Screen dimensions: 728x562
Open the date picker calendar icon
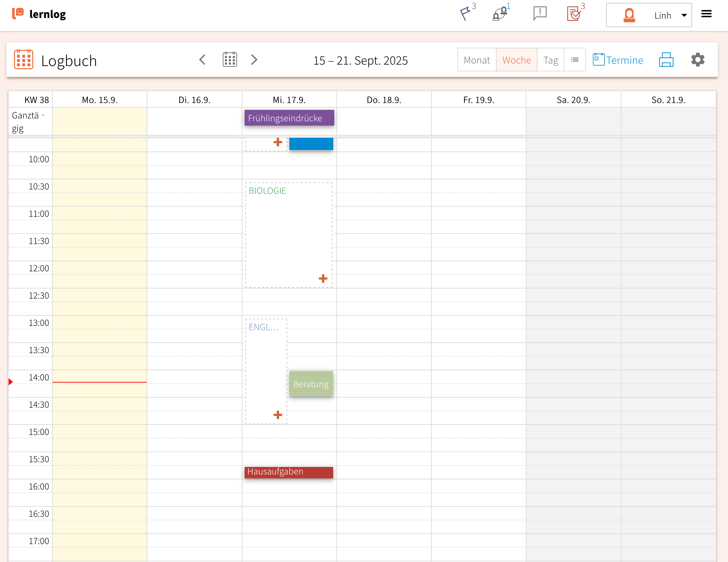pos(230,60)
